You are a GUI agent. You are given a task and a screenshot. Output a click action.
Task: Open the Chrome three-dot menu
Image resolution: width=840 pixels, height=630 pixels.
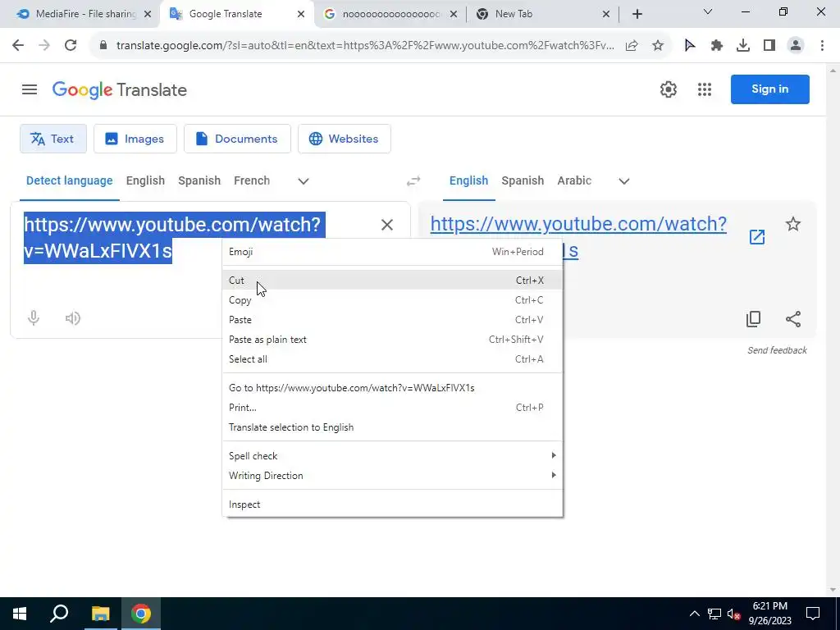(822, 46)
